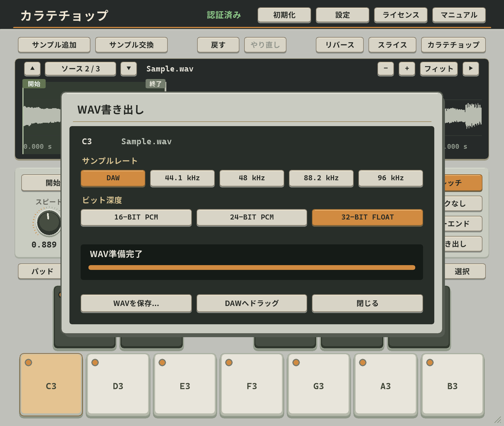Choose 44.1 kHz sample rate
504x426 pixels.
tap(182, 178)
